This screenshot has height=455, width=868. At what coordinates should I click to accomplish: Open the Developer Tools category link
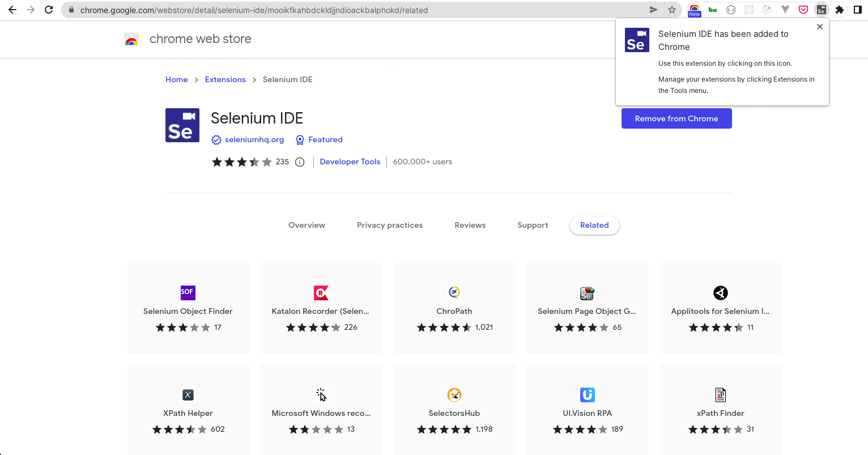tap(350, 161)
